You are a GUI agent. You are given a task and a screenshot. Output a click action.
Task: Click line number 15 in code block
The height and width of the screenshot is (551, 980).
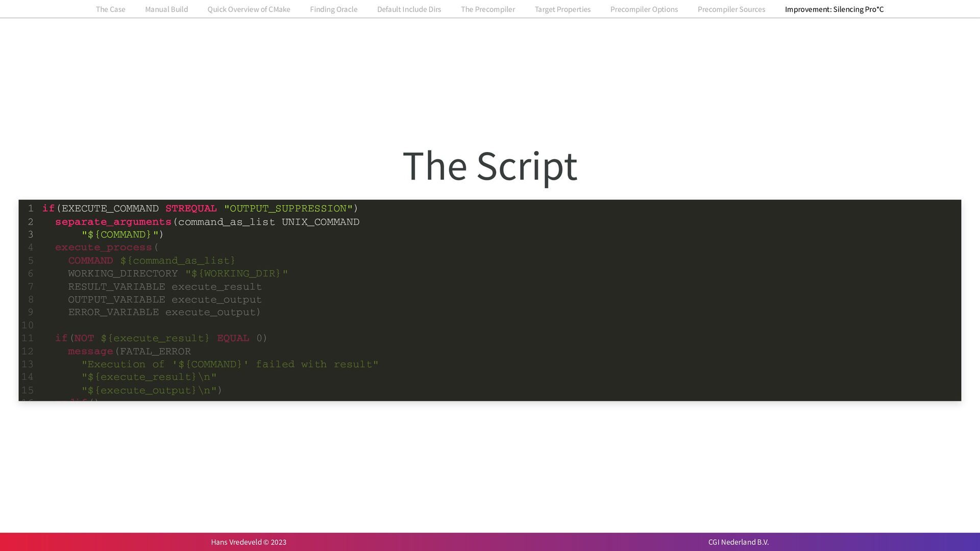(28, 390)
